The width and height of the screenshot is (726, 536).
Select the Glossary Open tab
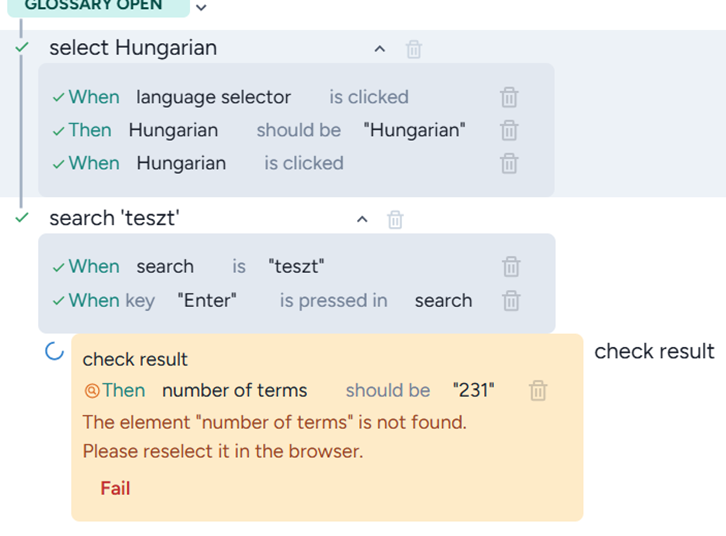coord(94,6)
